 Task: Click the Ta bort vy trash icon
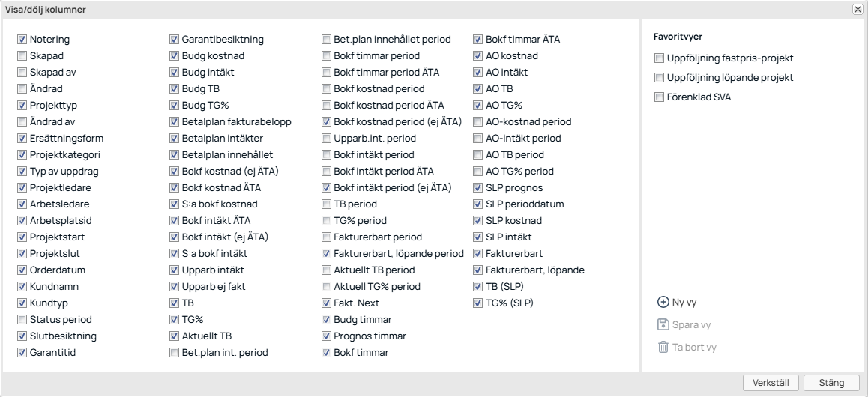click(663, 348)
